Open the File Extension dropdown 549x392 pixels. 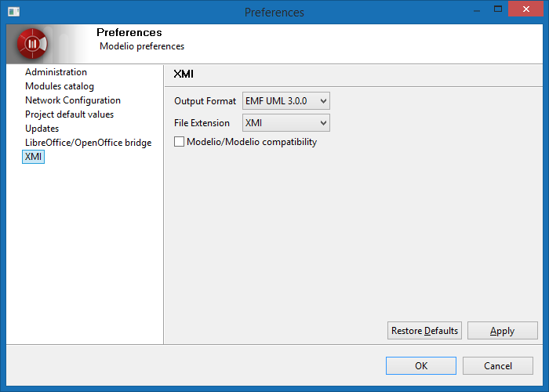tap(286, 122)
